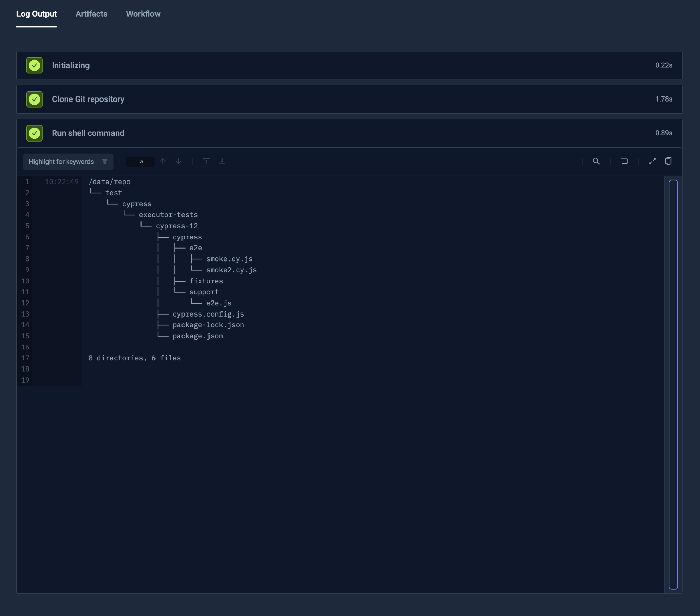Image resolution: width=700 pixels, height=616 pixels.
Task: Select the Log Output tab
Action: point(37,14)
